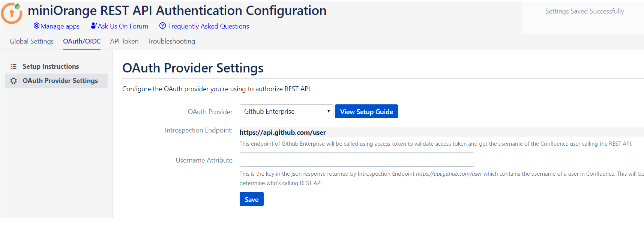Screen dimensions: 644x229
Task: Click the OAuth Provider Settings gear icon
Action: [x=14, y=81]
